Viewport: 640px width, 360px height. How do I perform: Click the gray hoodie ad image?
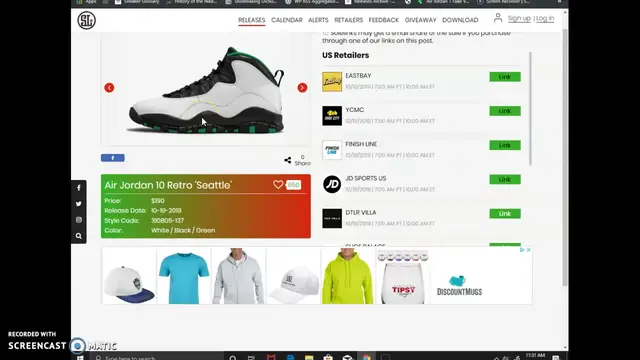point(238,276)
